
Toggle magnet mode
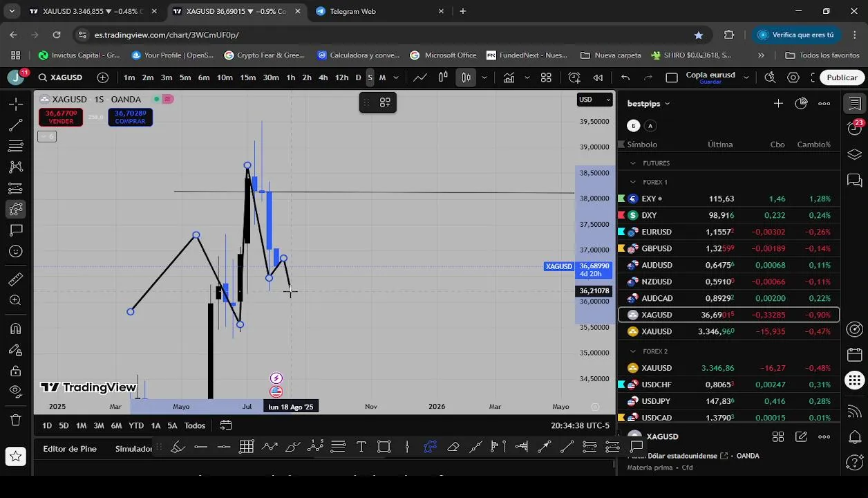click(x=16, y=329)
